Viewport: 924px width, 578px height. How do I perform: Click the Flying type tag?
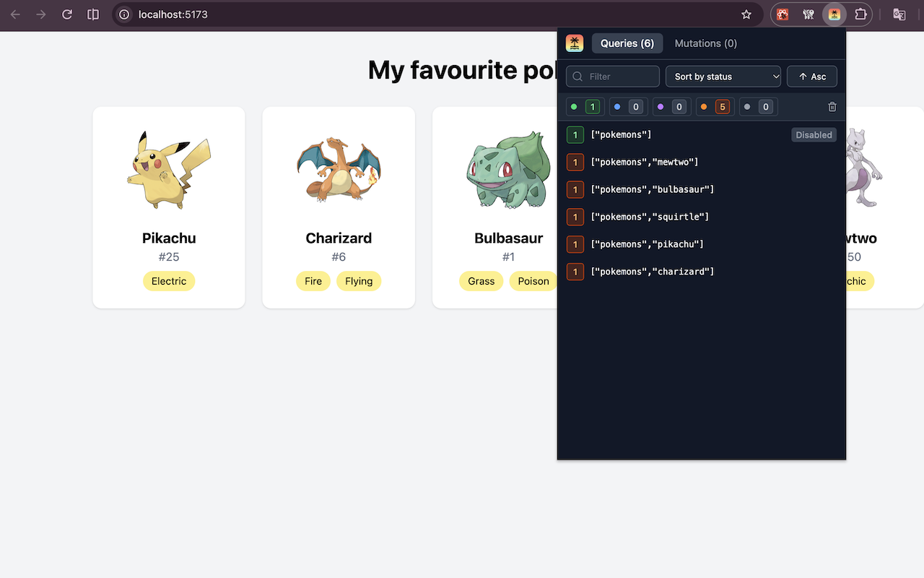click(x=359, y=281)
